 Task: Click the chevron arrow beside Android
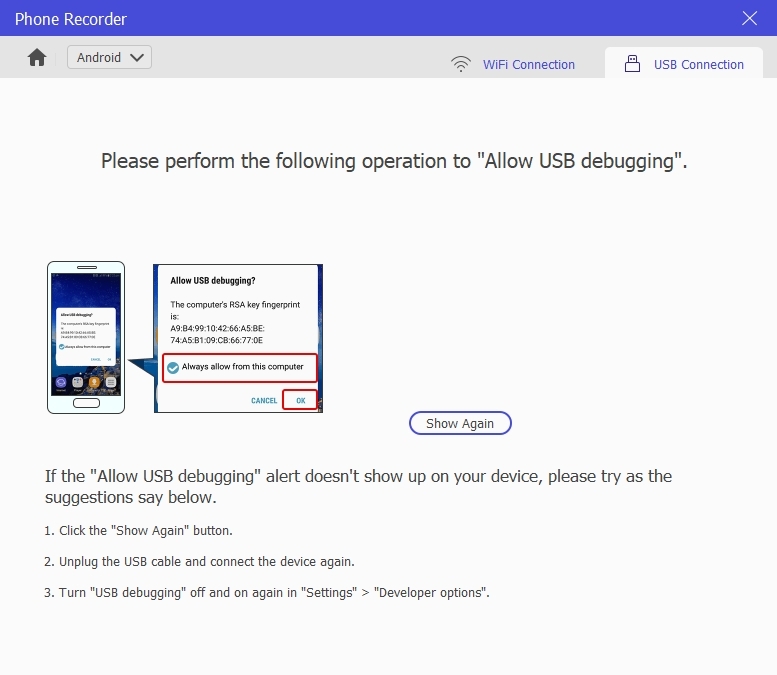coord(137,57)
